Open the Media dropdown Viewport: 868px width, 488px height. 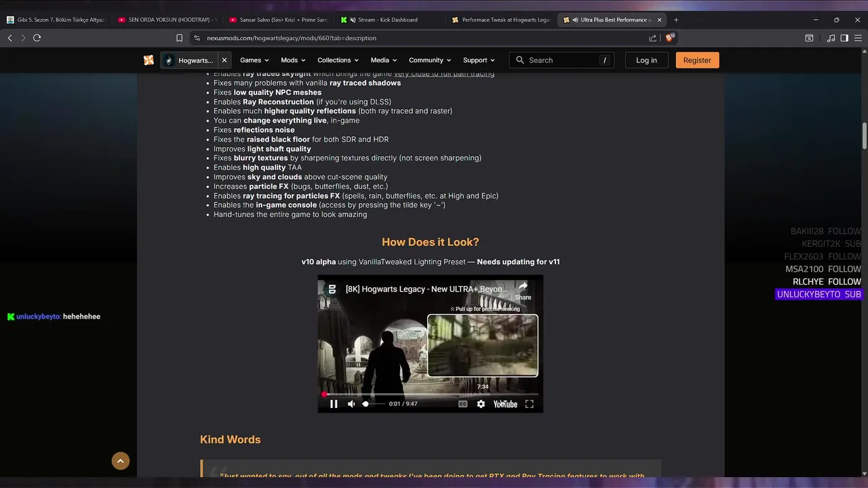383,60
